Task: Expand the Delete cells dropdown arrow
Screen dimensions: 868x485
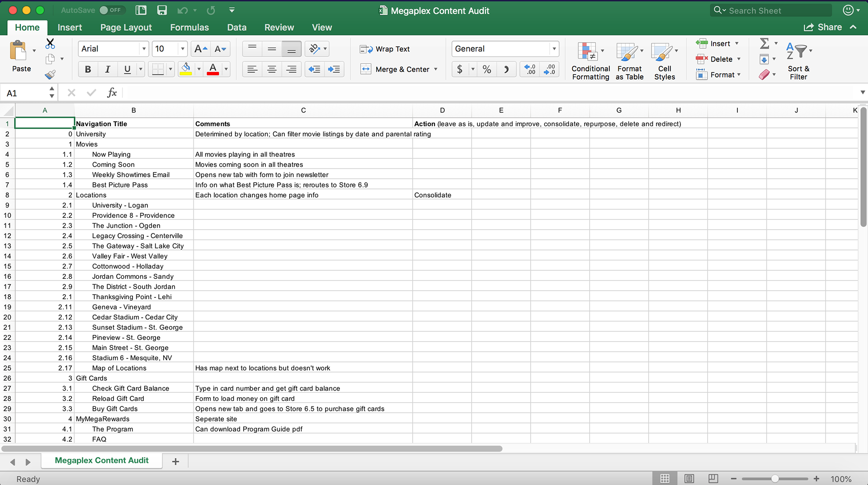Action: point(739,59)
